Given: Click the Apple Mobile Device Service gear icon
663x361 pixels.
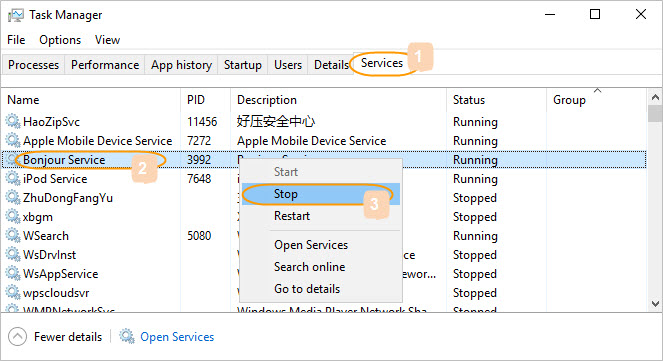Looking at the screenshot, I should pyautogui.click(x=13, y=140).
